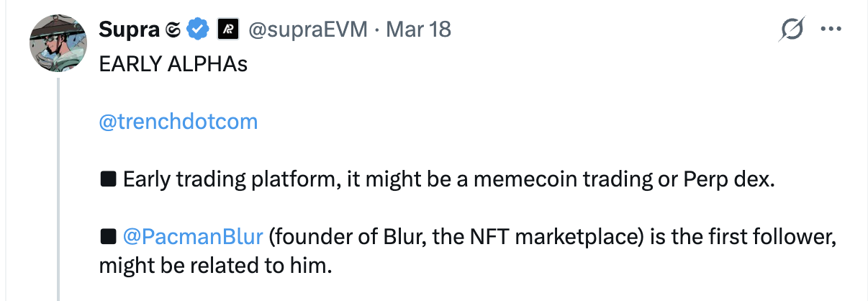Click the swirl emblem right after Supra's name
The image size is (868, 301).
172,30
